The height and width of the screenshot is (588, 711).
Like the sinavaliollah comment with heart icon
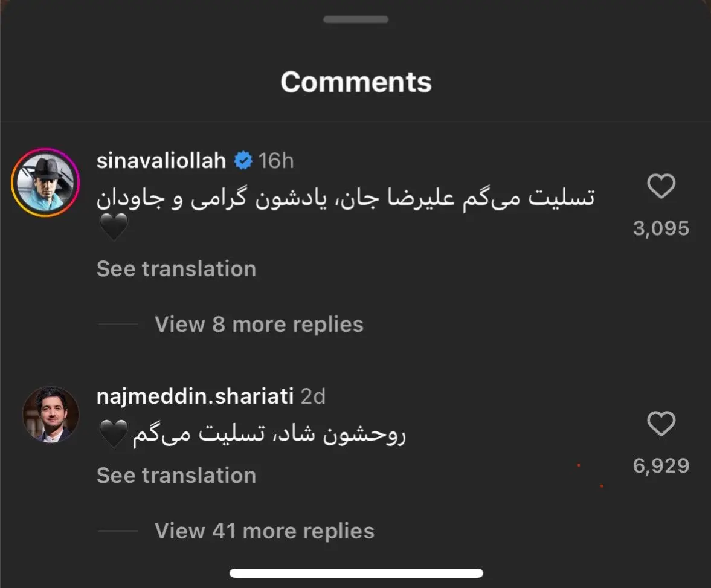point(661,187)
